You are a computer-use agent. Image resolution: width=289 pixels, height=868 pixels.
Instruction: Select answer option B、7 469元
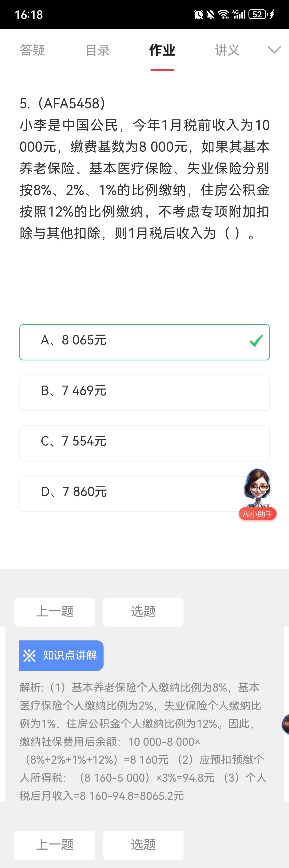click(144, 393)
